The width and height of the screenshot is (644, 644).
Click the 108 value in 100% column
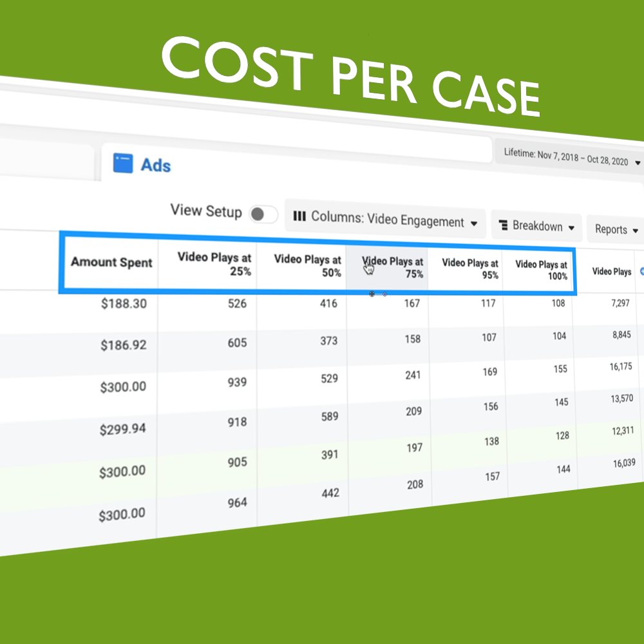tap(558, 303)
